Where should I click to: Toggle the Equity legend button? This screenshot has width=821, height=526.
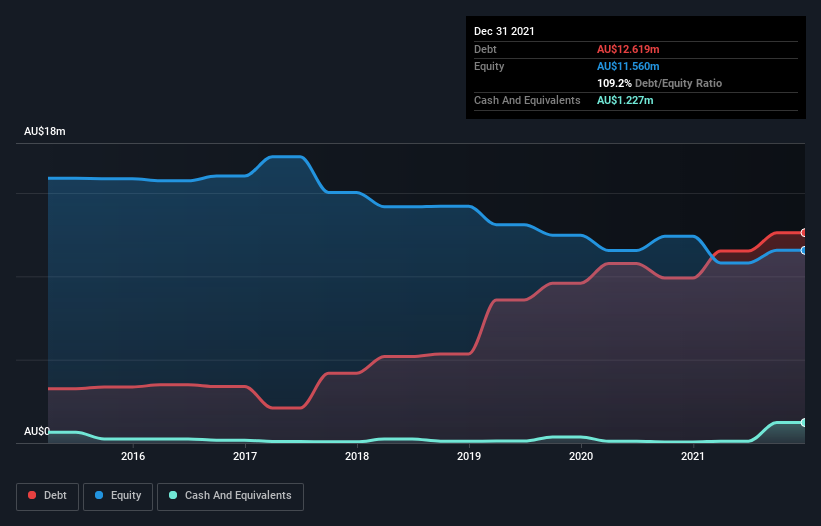[x=118, y=496]
